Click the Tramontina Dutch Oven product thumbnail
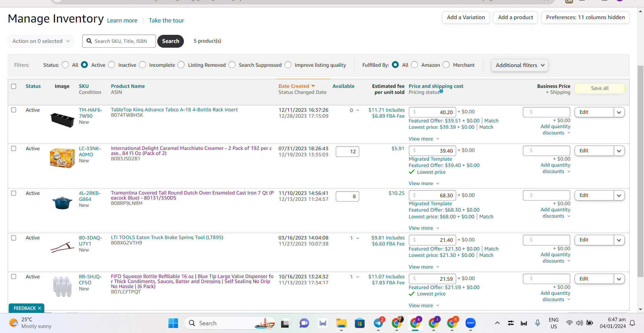This screenshot has width=644, height=333. [x=62, y=203]
